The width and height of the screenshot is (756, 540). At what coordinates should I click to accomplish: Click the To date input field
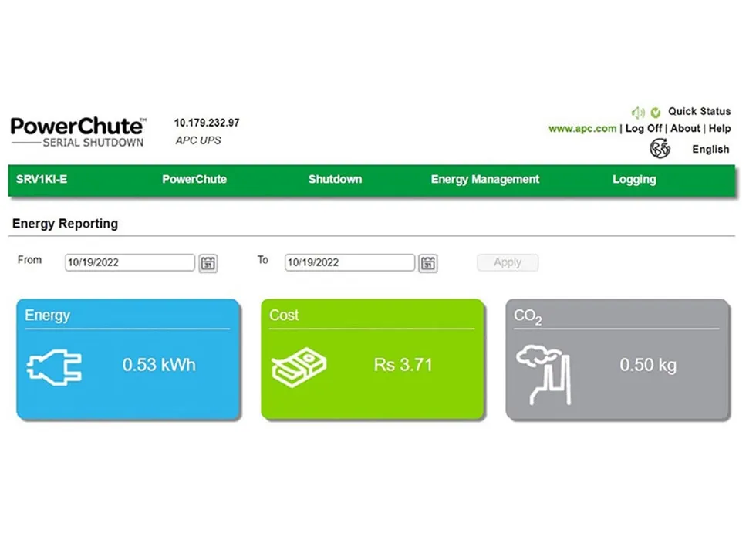point(347,262)
